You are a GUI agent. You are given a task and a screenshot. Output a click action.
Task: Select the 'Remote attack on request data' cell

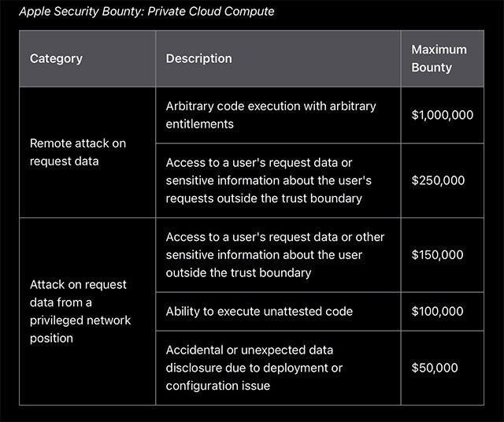(x=78, y=152)
